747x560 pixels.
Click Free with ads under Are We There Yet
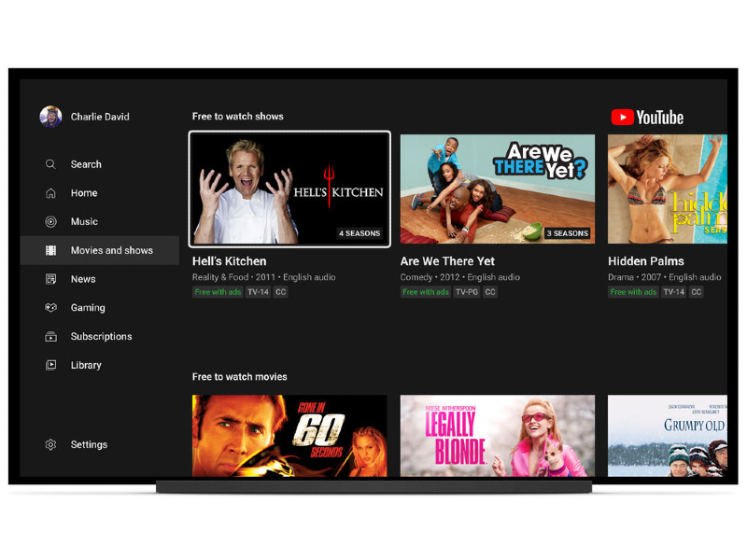point(426,292)
